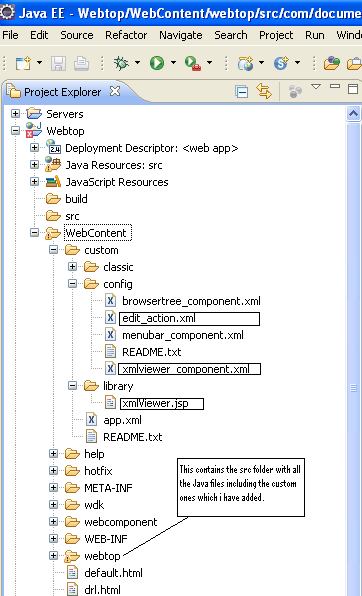This screenshot has width=362, height=596.
Task: Select edit_action.xml file
Action: tap(159, 318)
